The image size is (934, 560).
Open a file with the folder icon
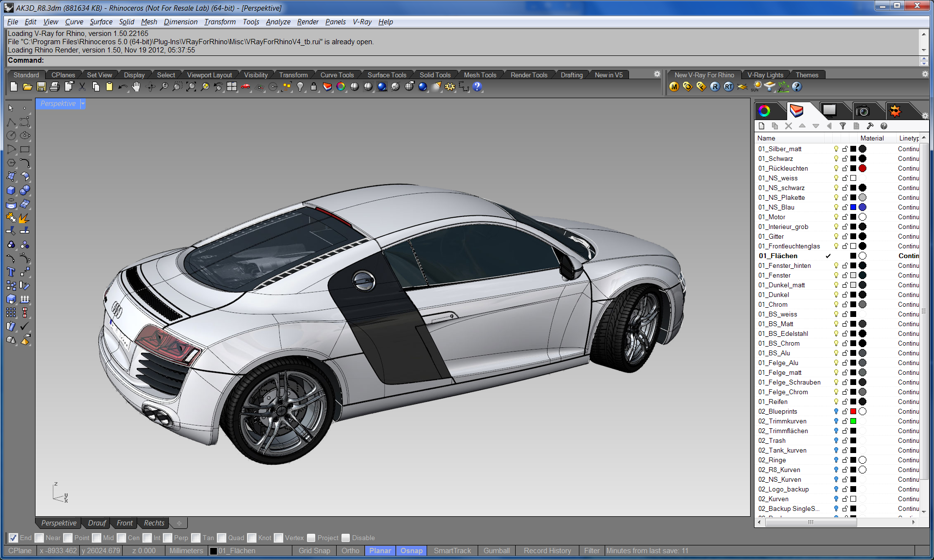pyautogui.click(x=28, y=87)
